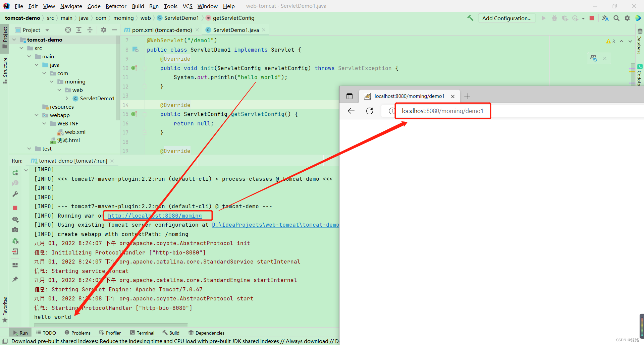
Task: Rerun the tomcat-demo run configuration
Action: pos(15,173)
